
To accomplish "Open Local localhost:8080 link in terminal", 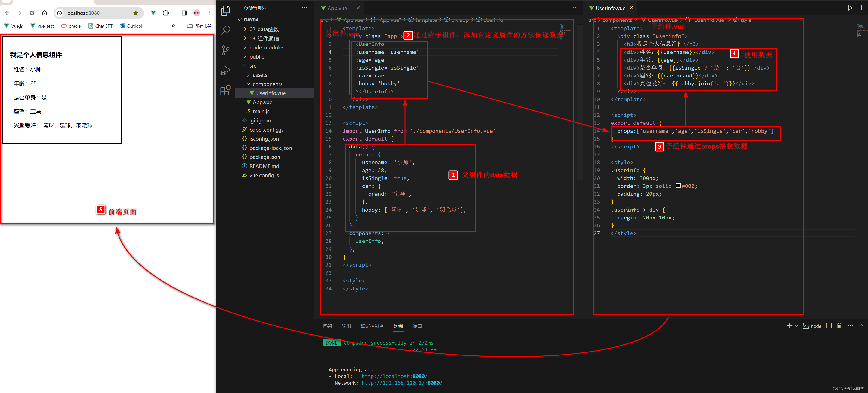I will [394, 376].
